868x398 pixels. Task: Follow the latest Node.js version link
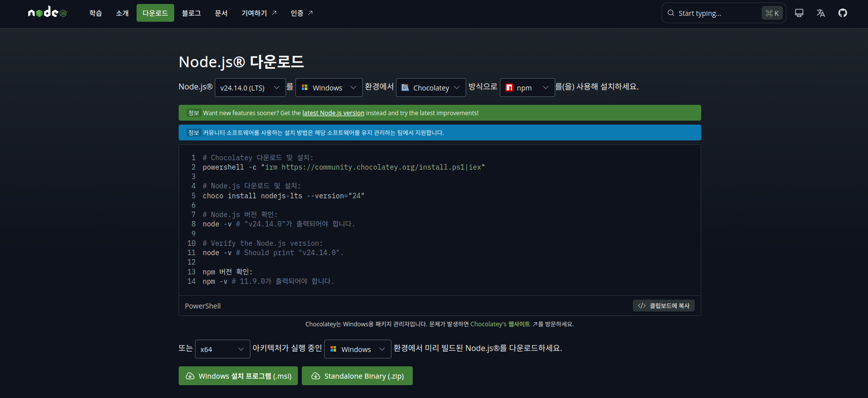(333, 113)
